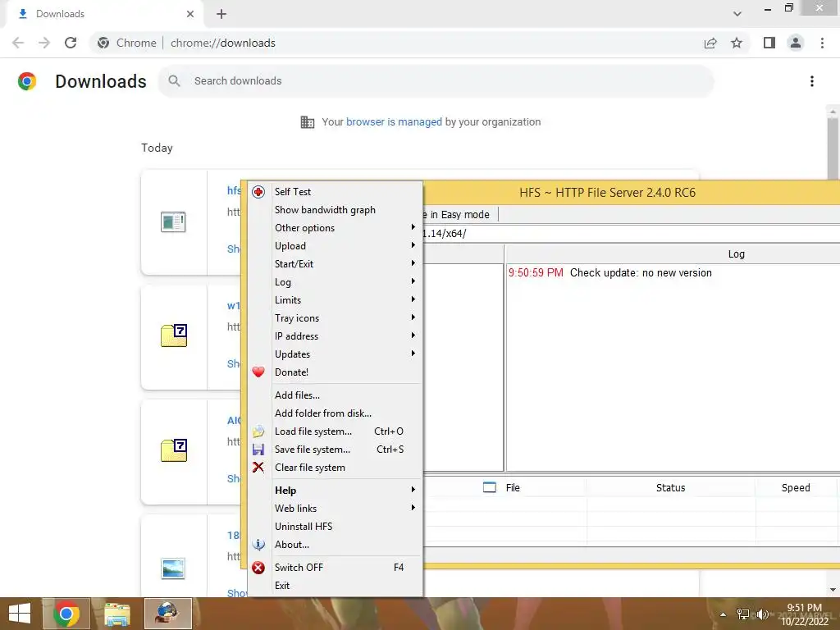
Task: Click the Search downloads field
Action: coord(436,81)
